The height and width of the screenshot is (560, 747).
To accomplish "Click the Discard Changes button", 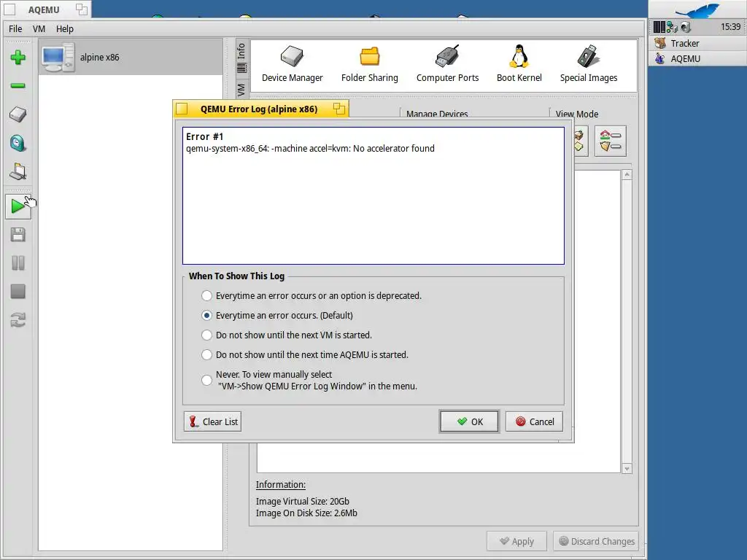I will (x=596, y=542).
